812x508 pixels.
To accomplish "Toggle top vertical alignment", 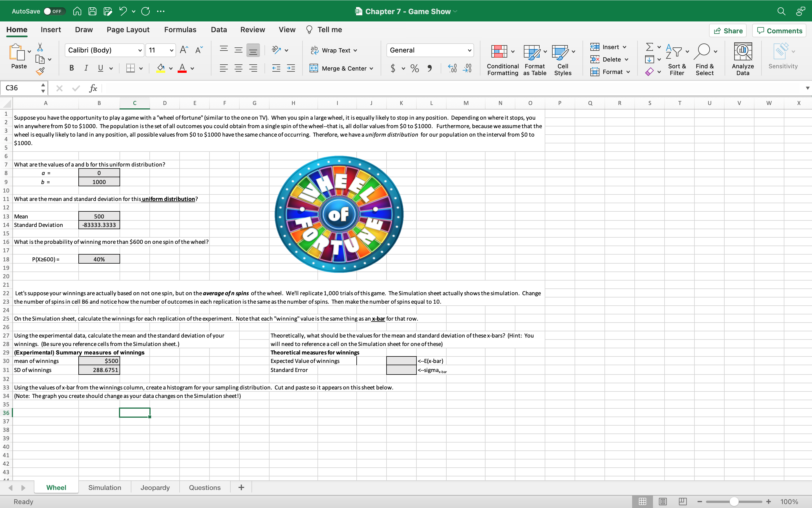I will pos(224,50).
